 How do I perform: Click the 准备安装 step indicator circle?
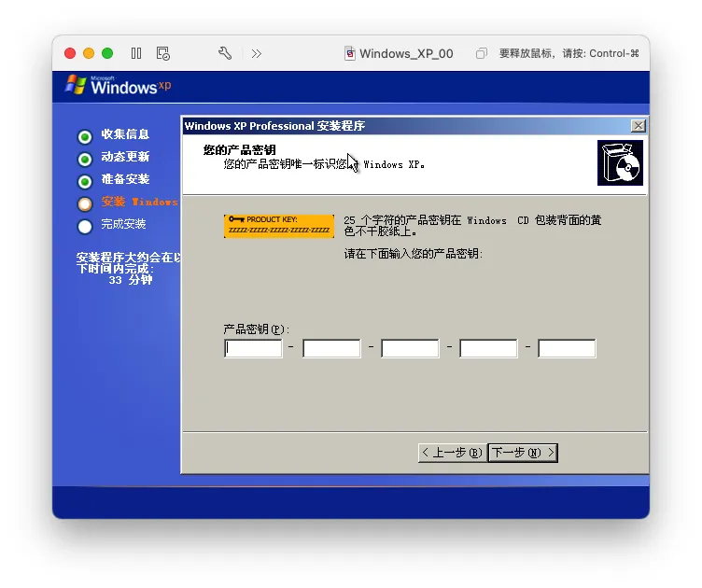85,182
